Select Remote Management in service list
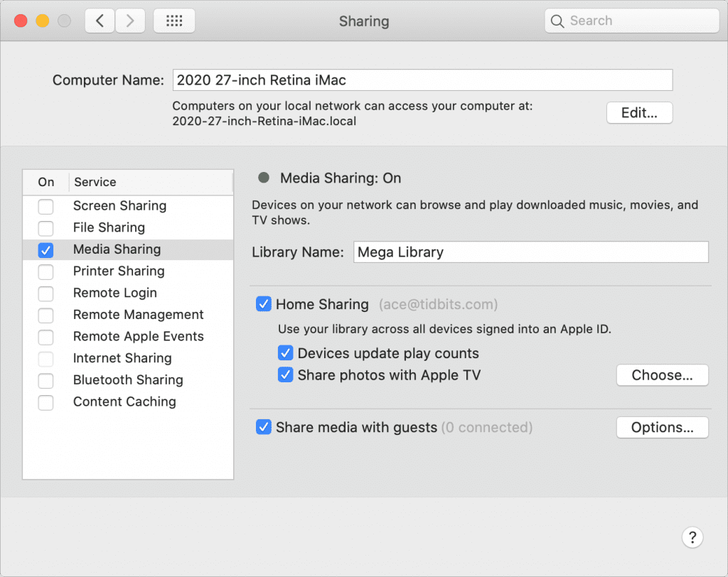 tap(128, 315)
